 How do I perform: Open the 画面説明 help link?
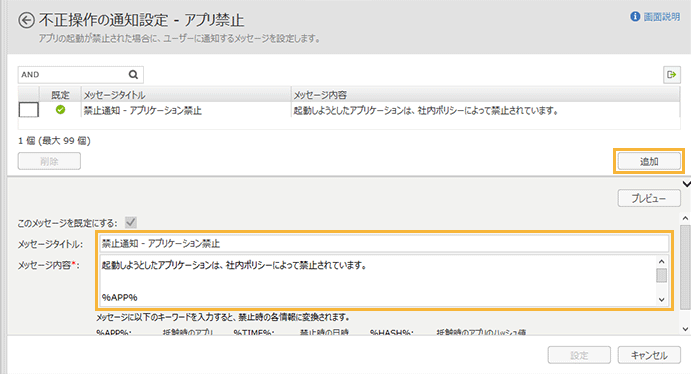(x=661, y=17)
